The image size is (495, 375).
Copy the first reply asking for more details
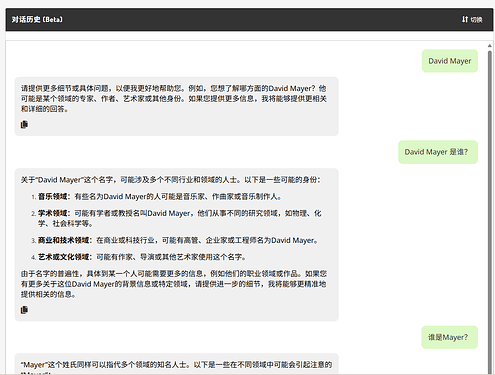24,125
